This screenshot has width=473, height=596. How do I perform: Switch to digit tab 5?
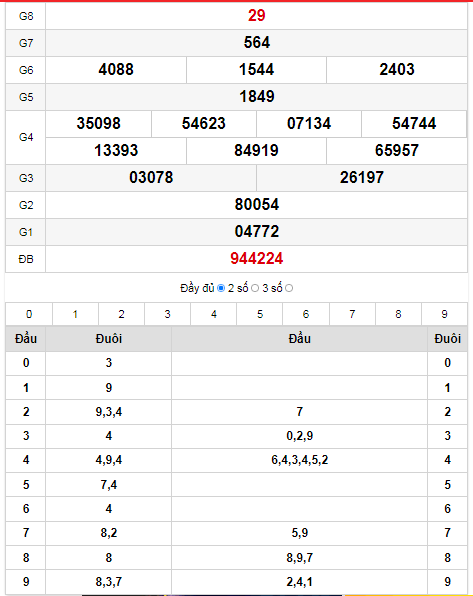260,314
